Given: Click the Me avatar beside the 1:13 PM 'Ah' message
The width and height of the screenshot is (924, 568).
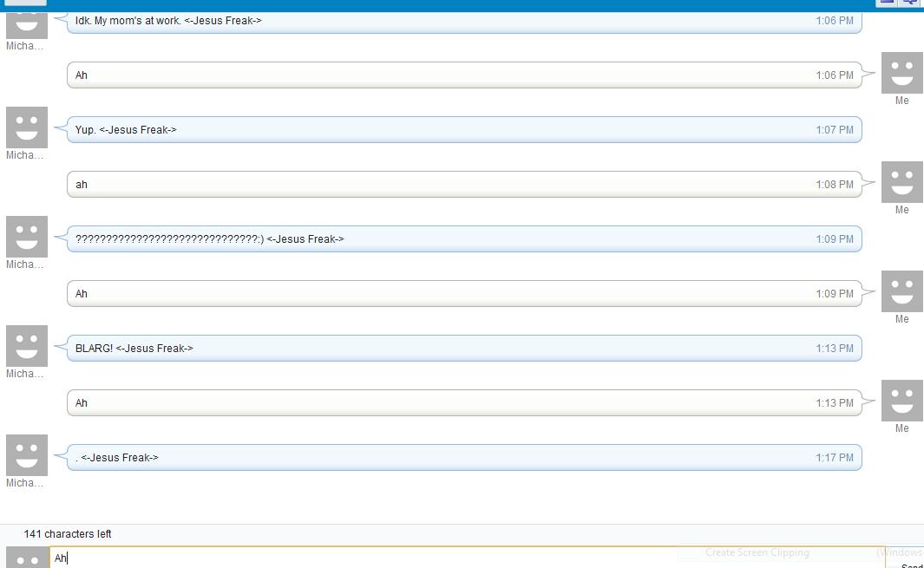Looking at the screenshot, I should pos(902,401).
